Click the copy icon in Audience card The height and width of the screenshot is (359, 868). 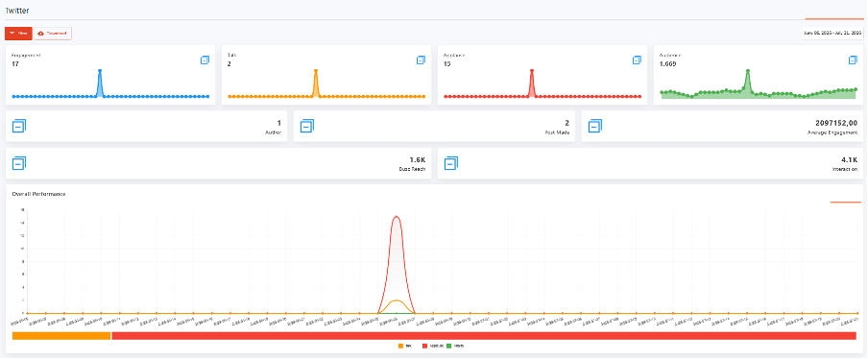[853, 60]
